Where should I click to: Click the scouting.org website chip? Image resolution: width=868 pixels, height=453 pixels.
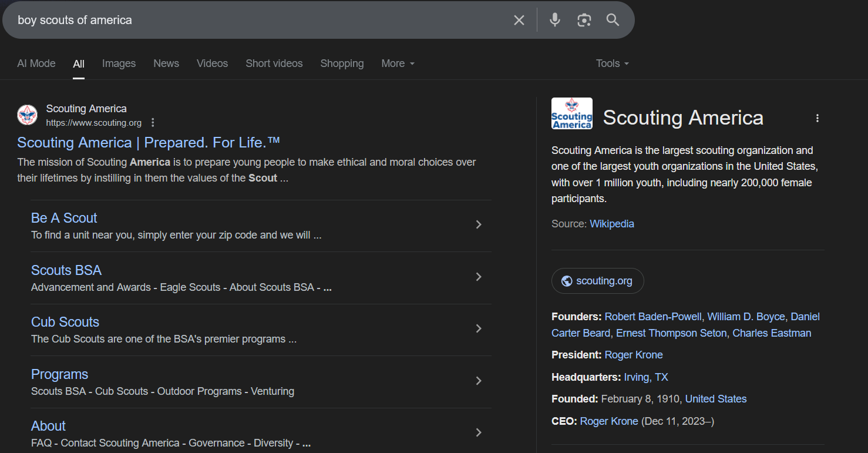tap(597, 281)
